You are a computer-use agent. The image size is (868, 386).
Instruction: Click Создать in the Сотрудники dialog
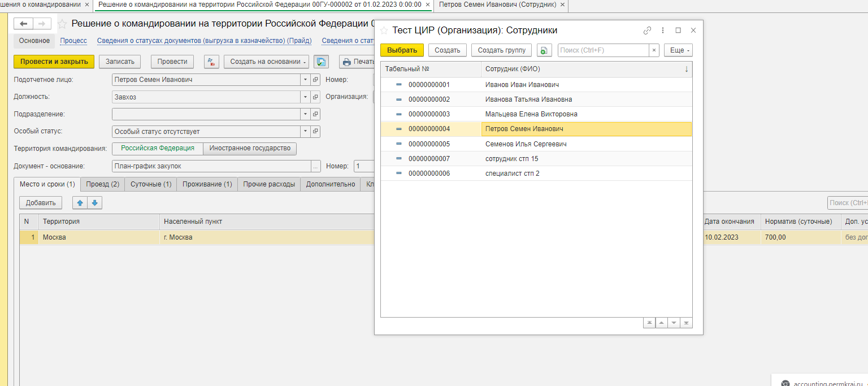click(448, 50)
